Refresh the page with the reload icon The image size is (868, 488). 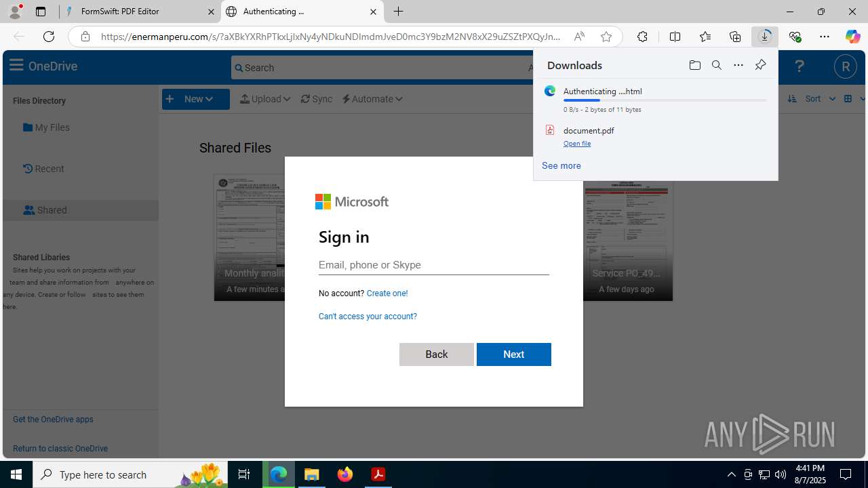pos(49,37)
